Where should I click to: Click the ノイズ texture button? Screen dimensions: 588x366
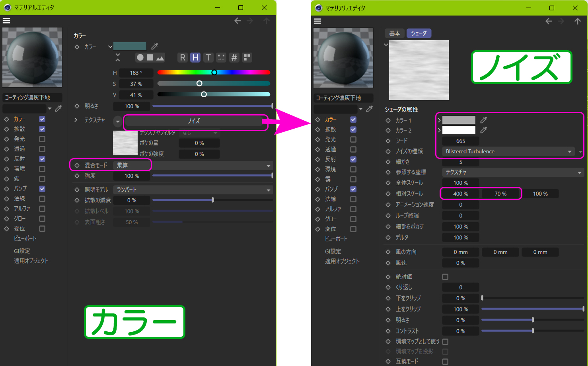[194, 121]
